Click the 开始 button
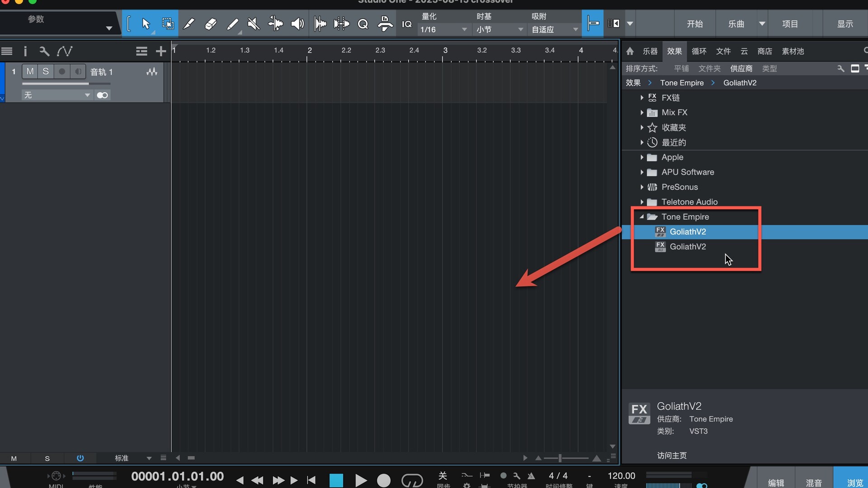 (695, 23)
